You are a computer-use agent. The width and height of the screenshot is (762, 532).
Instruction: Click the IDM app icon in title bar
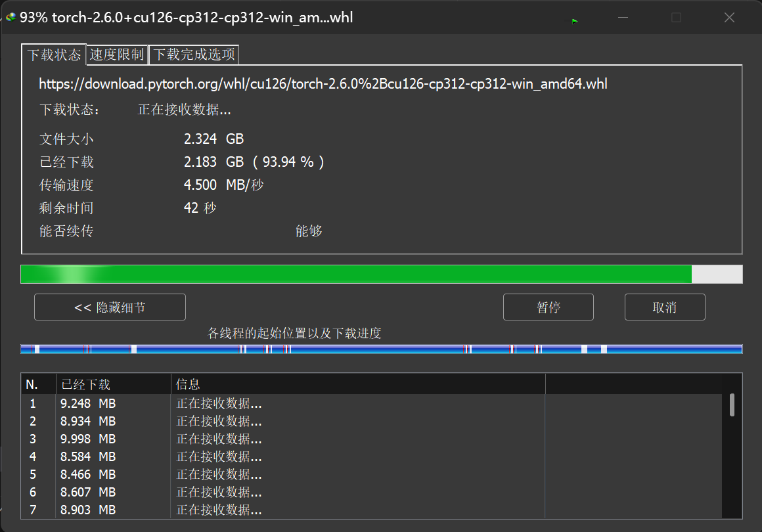[x=11, y=18]
